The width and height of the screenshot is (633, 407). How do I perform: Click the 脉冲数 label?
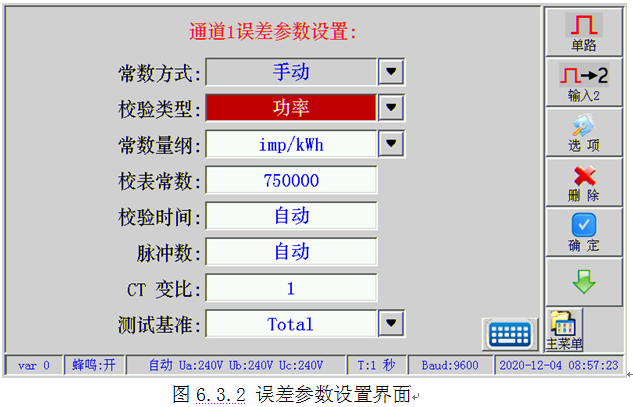168,253
